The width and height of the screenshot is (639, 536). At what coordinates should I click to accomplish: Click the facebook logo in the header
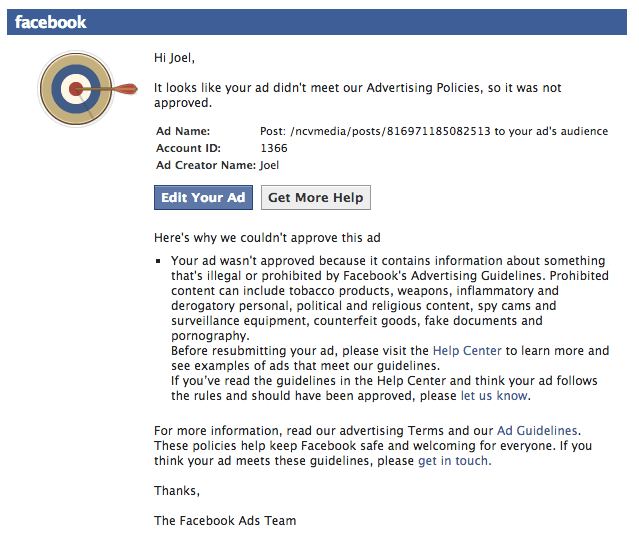click(51, 22)
